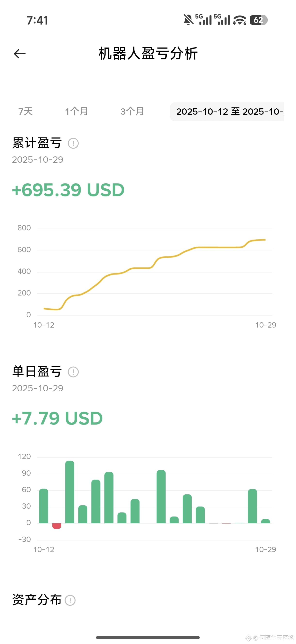The image size is (296, 644).
Task: Tap the bottom home gesture bar
Action: [148, 637]
